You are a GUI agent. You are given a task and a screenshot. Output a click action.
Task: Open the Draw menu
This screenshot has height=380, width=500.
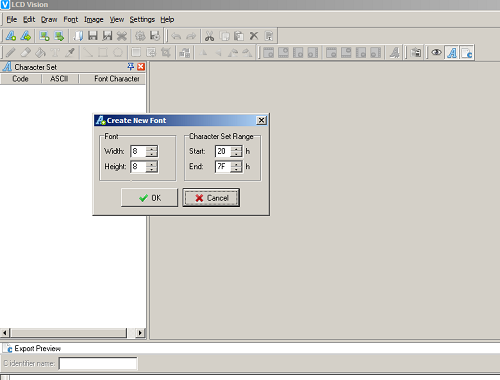point(49,19)
